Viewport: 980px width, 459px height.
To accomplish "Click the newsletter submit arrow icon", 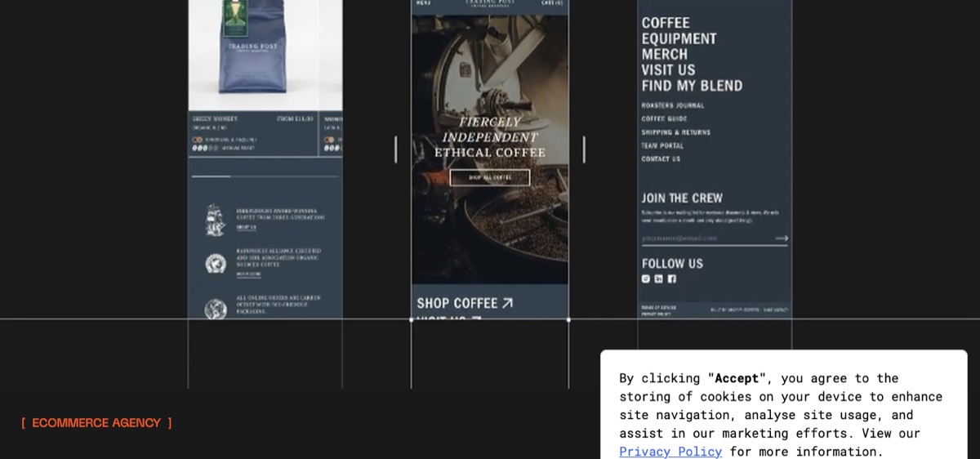I will pyautogui.click(x=782, y=238).
